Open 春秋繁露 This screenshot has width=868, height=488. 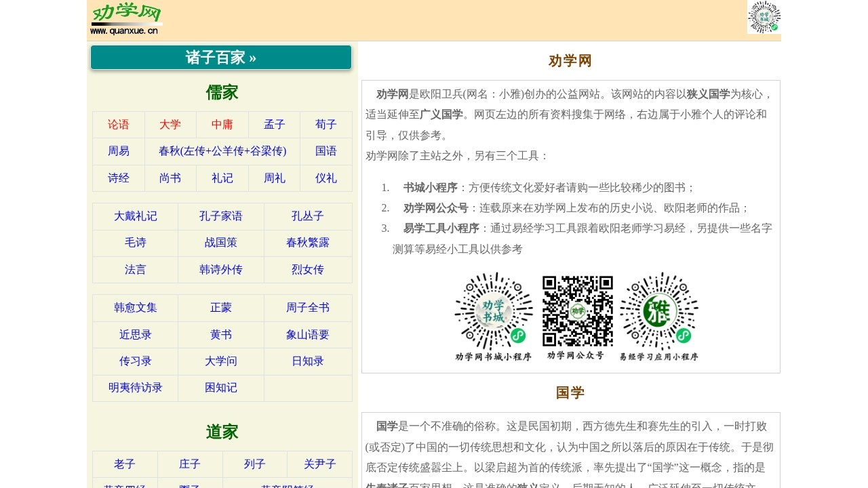tap(308, 243)
